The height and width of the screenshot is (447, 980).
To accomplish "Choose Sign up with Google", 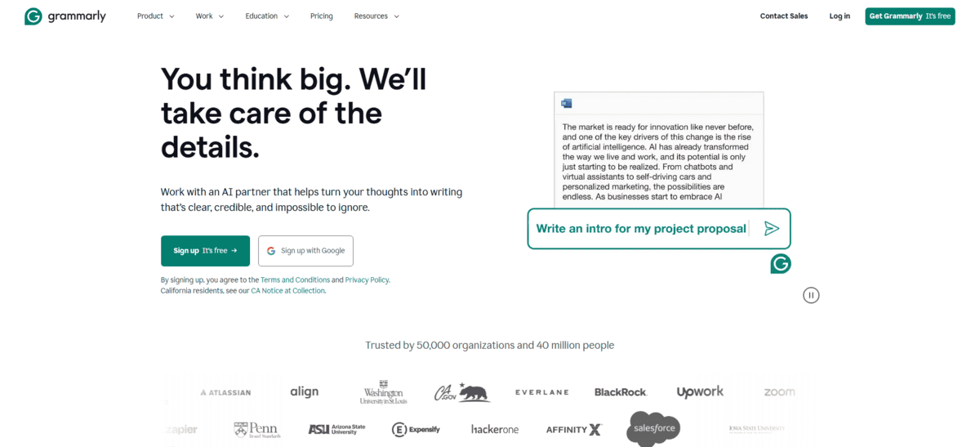I will click(x=305, y=251).
